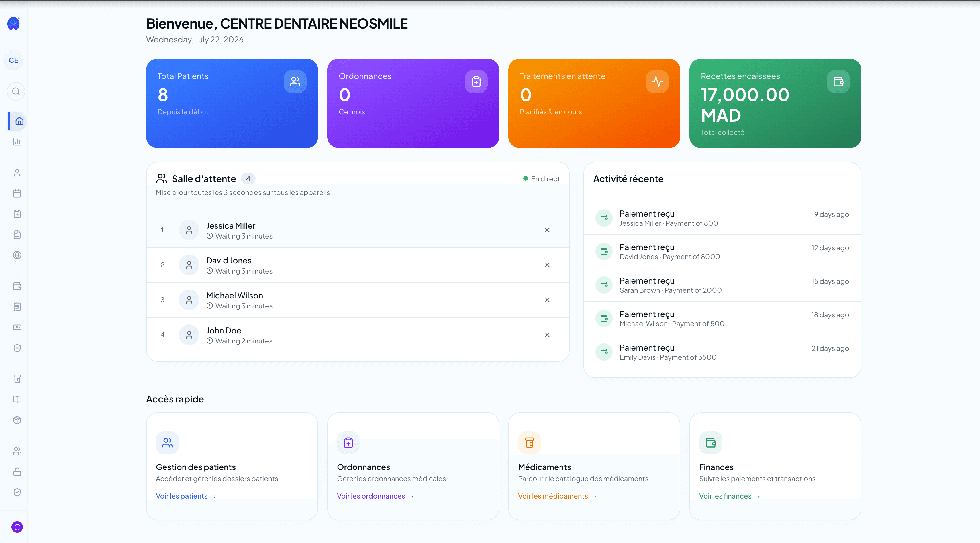The width and height of the screenshot is (980, 543).
Task: Open the shield plus sidebar icon
Action: tap(17, 348)
